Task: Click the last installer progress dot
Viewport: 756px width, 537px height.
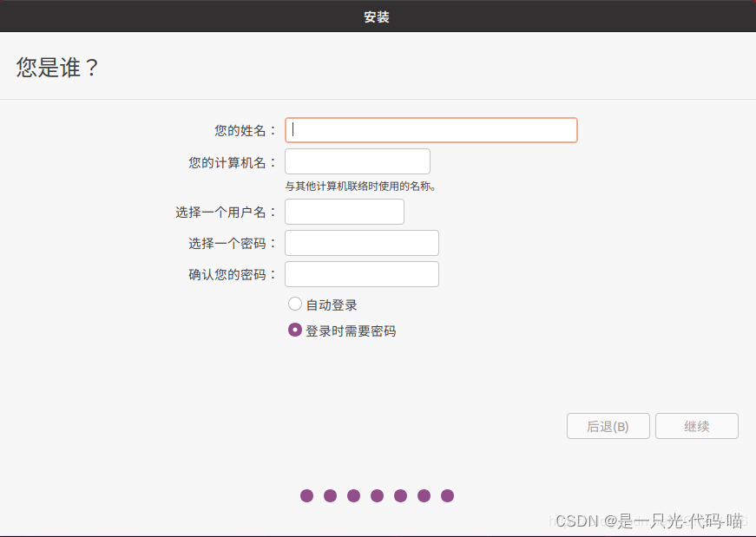Action: 447,496
